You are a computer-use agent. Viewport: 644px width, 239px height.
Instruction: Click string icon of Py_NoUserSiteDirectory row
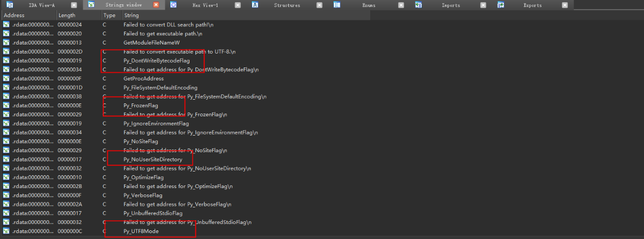[6, 159]
